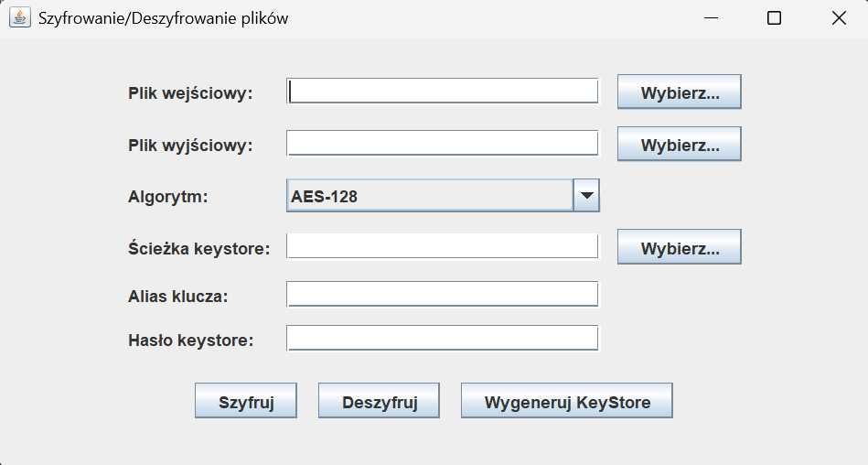Screen dimensions: 868x465
Task: Focus the Plik wyjściowy text field
Action: 443,144
